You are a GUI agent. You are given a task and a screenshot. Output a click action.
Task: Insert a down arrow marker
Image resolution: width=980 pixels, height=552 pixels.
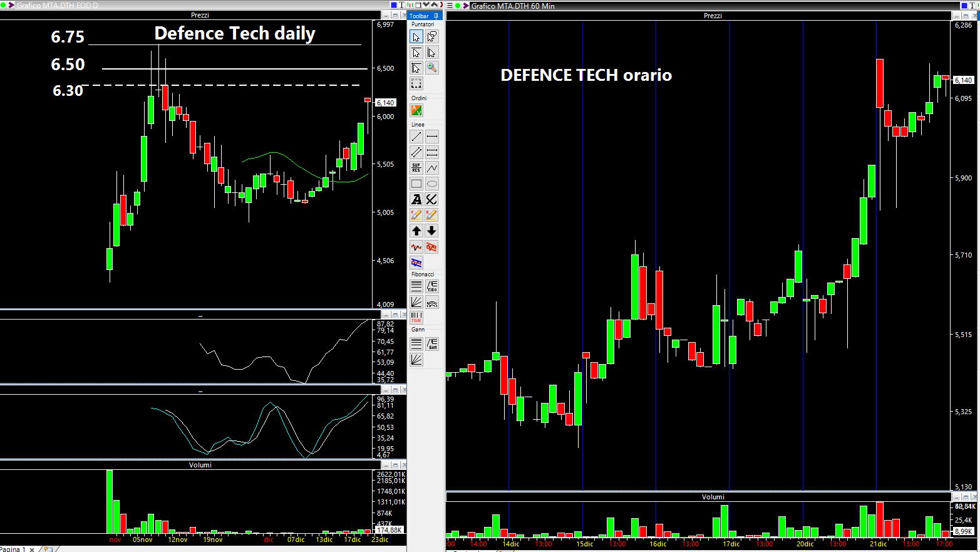432,231
